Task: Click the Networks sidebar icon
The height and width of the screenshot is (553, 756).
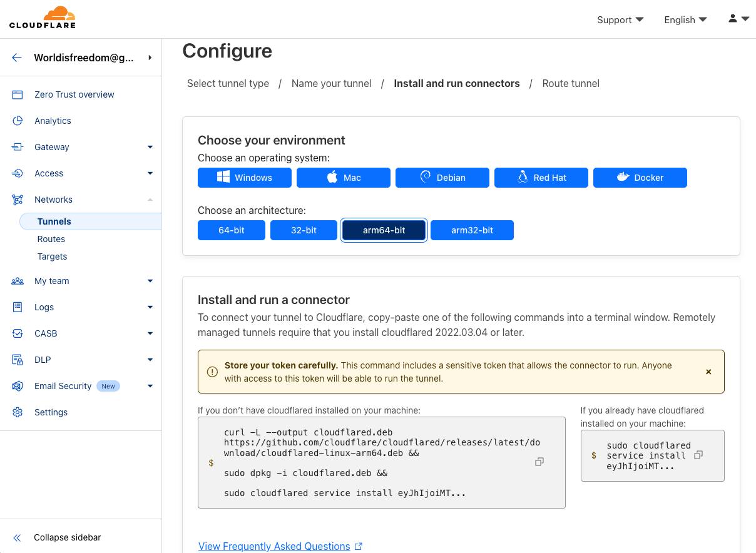Action: (18, 200)
